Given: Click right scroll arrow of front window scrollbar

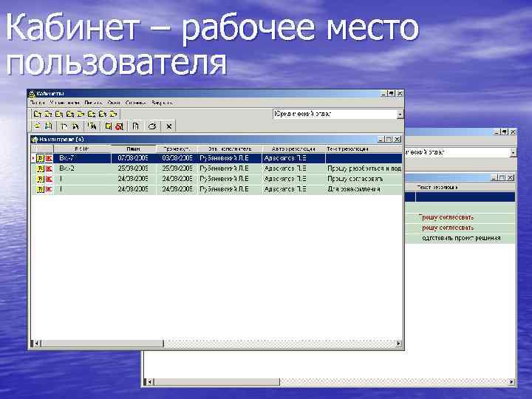Looking at the screenshot, I should click(x=399, y=344).
